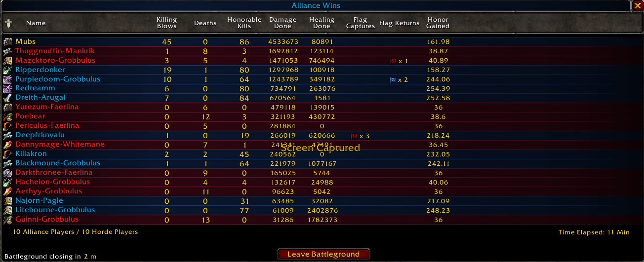Sort by the Deaths column header

coord(205,23)
